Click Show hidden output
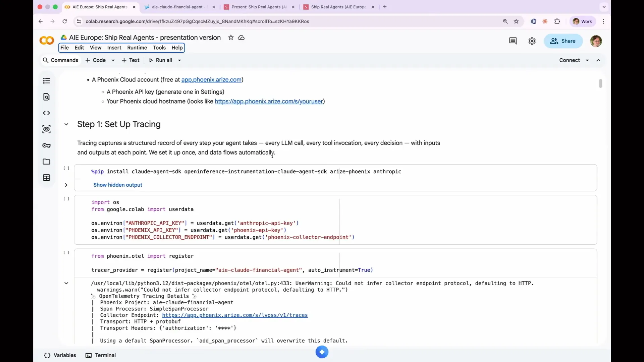 click(118, 185)
